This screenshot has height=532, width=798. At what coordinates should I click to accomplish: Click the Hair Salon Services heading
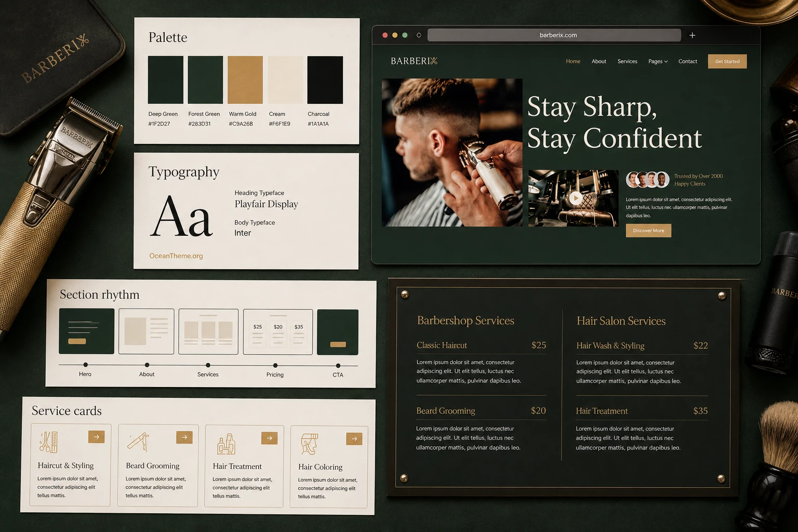[621, 321]
